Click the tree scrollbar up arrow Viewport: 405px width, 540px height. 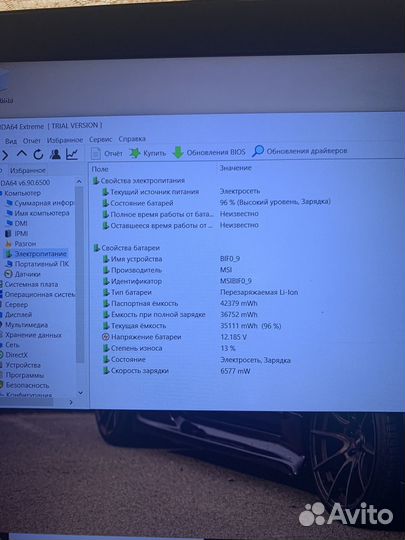(79, 181)
